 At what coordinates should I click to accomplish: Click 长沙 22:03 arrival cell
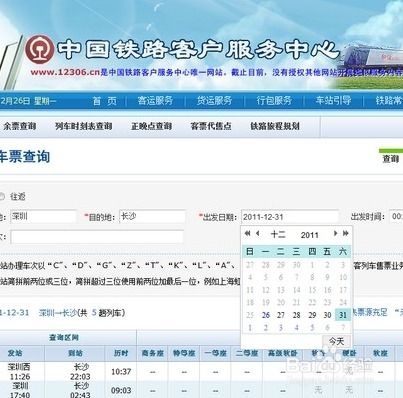click(x=80, y=372)
